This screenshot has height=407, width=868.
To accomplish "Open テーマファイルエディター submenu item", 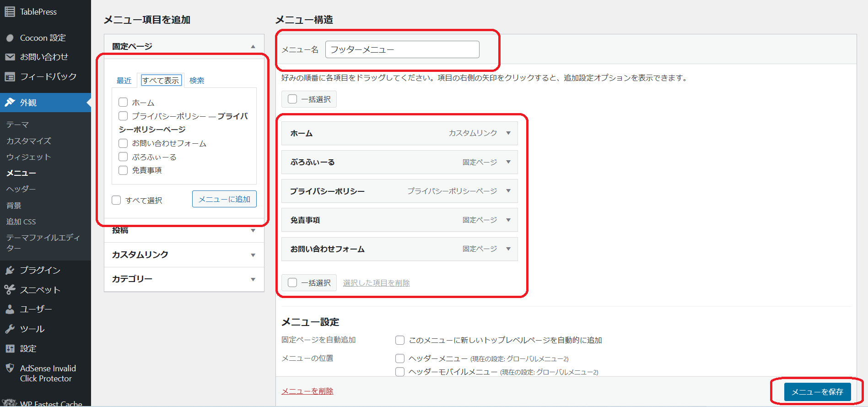I will click(x=43, y=243).
